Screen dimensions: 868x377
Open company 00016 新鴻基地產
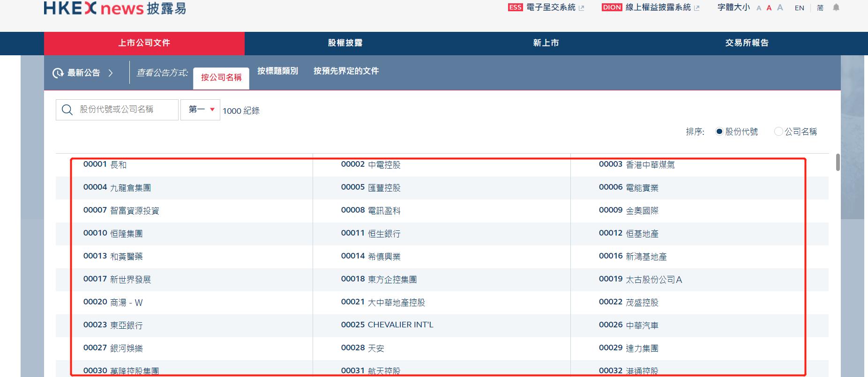point(633,257)
